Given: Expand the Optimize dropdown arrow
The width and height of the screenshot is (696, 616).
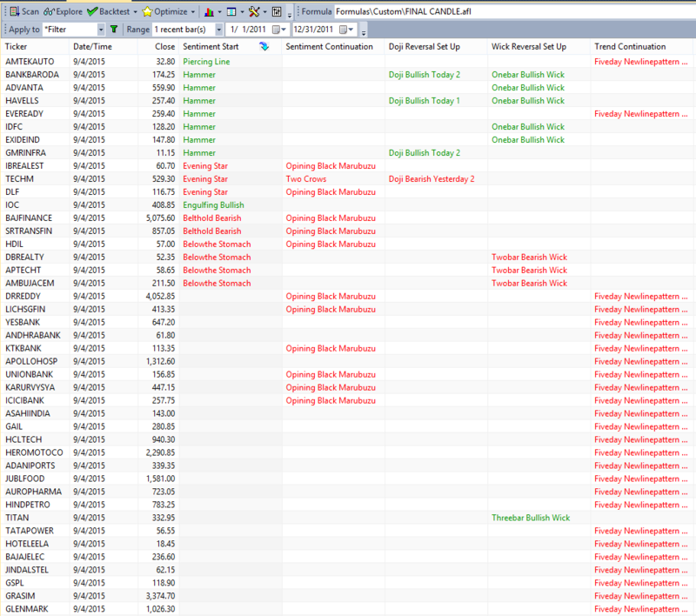Looking at the screenshot, I should (x=192, y=12).
